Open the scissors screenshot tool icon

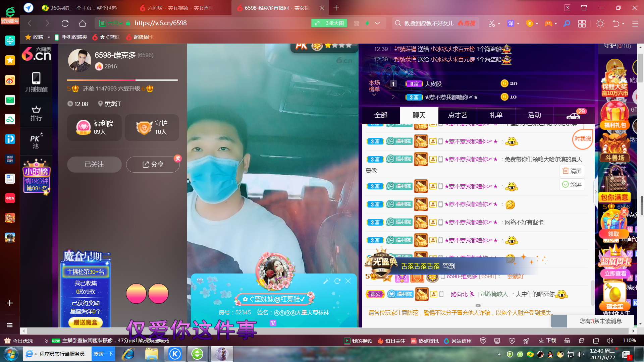(x=492, y=23)
